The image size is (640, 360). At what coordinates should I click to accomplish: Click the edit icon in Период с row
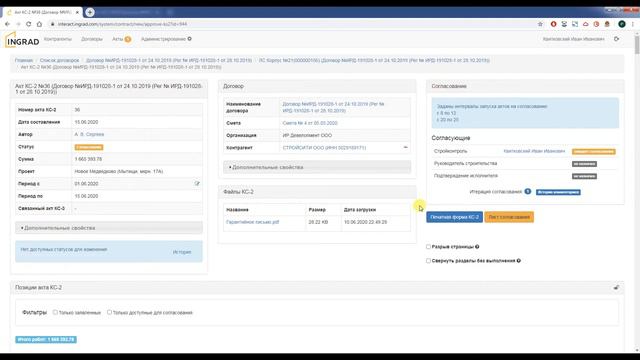click(x=197, y=184)
